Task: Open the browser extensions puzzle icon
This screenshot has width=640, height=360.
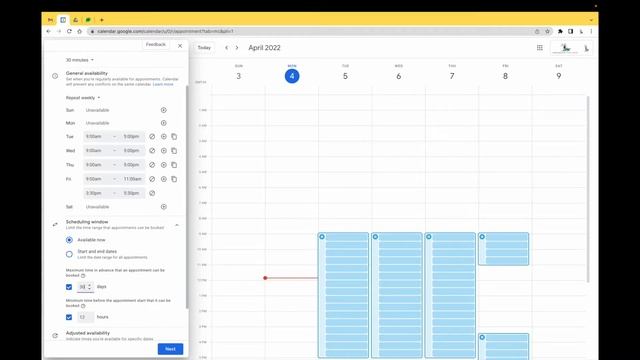Action: (560, 31)
